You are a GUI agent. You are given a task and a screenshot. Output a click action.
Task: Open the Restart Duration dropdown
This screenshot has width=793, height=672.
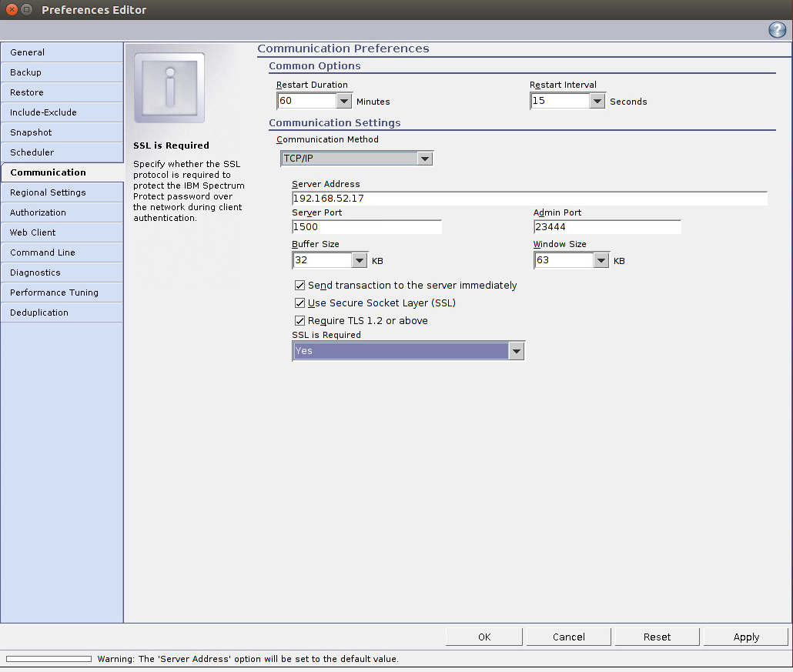pos(344,101)
